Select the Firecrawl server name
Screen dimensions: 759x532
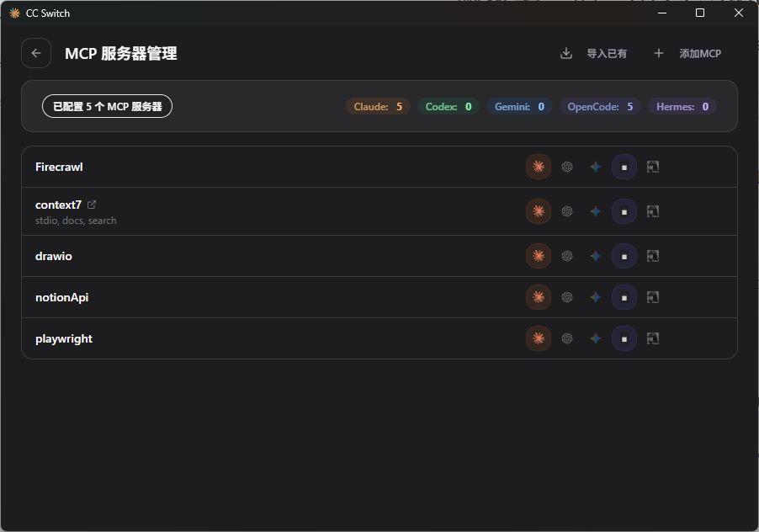point(59,167)
